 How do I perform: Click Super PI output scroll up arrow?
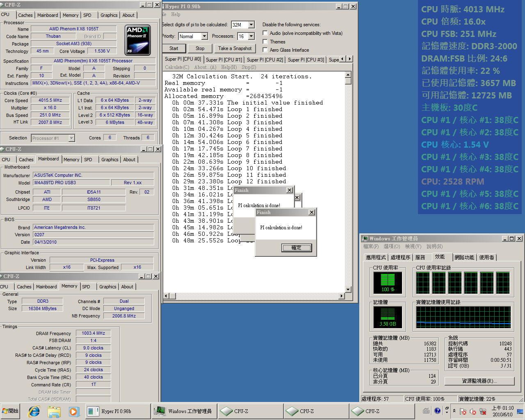(348, 75)
